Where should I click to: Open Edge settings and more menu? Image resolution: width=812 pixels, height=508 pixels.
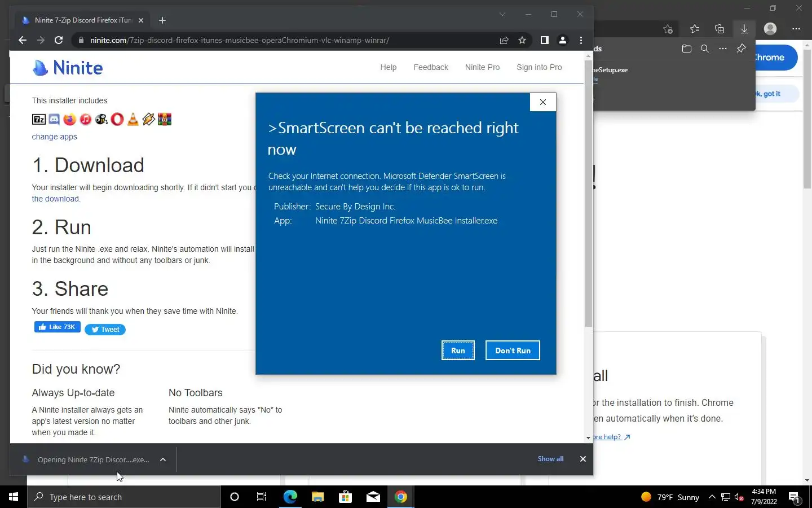796,29
